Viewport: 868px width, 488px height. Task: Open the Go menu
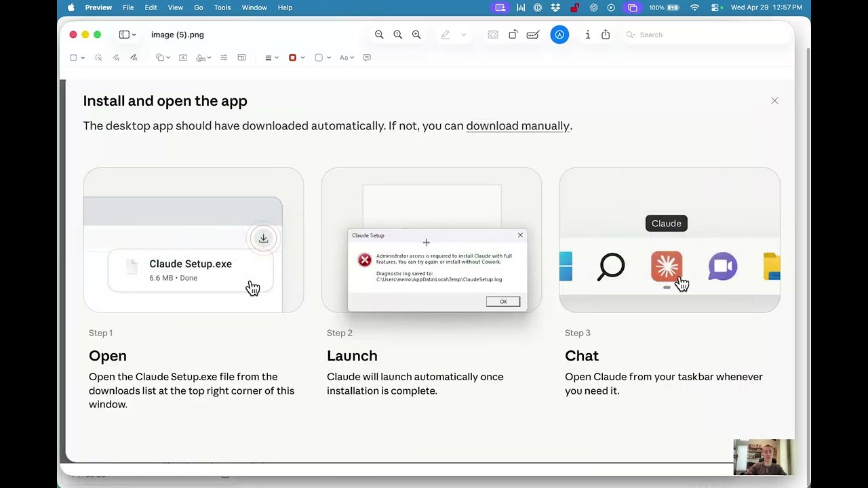coord(199,7)
